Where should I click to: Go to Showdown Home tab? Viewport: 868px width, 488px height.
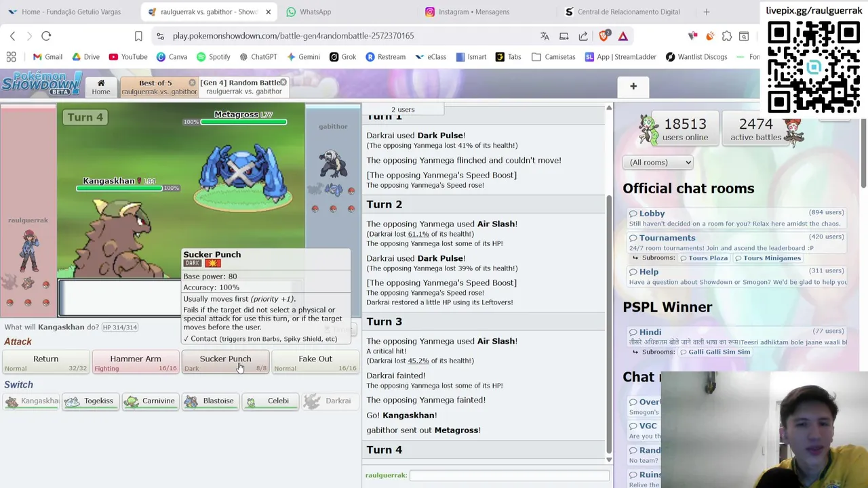click(101, 87)
